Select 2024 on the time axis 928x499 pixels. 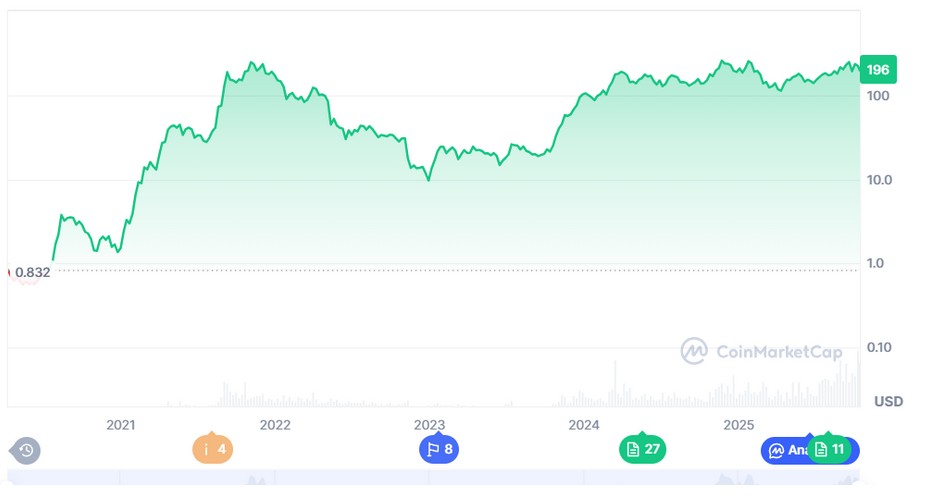tap(584, 425)
